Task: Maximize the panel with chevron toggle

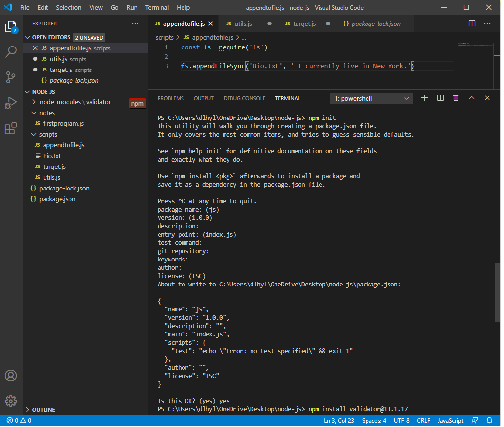Action: [471, 98]
